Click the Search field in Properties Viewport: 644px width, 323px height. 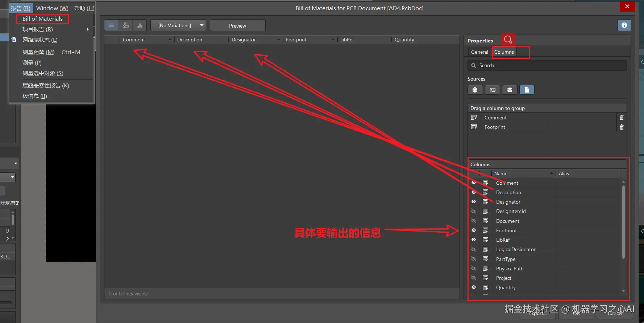click(x=547, y=65)
